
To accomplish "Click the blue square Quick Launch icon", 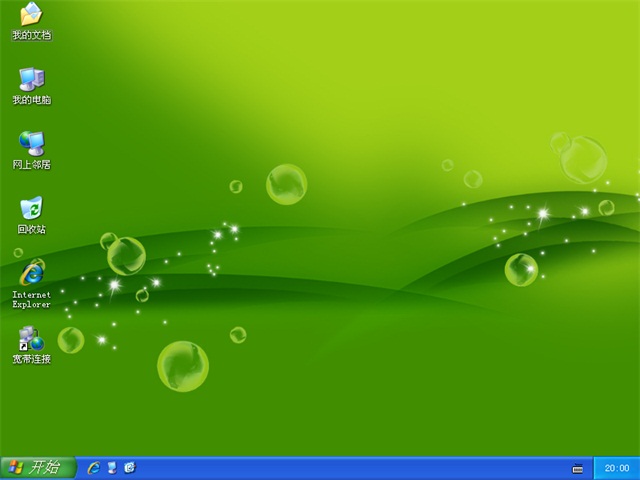I will tap(129, 467).
